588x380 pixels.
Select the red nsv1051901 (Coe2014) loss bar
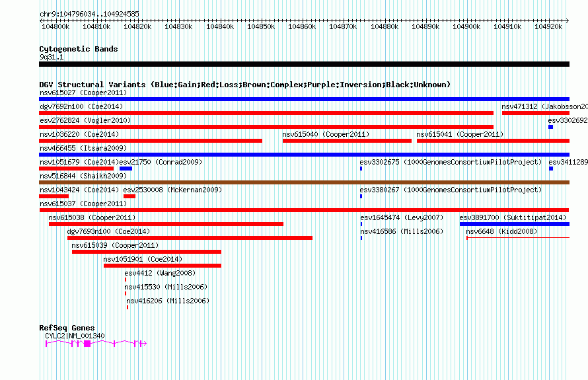pos(163,266)
